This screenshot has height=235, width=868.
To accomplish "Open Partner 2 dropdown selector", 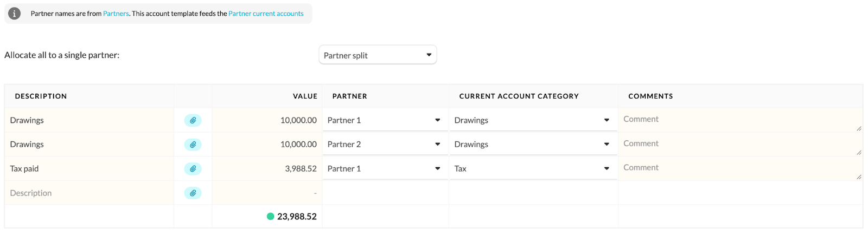I will (385, 145).
